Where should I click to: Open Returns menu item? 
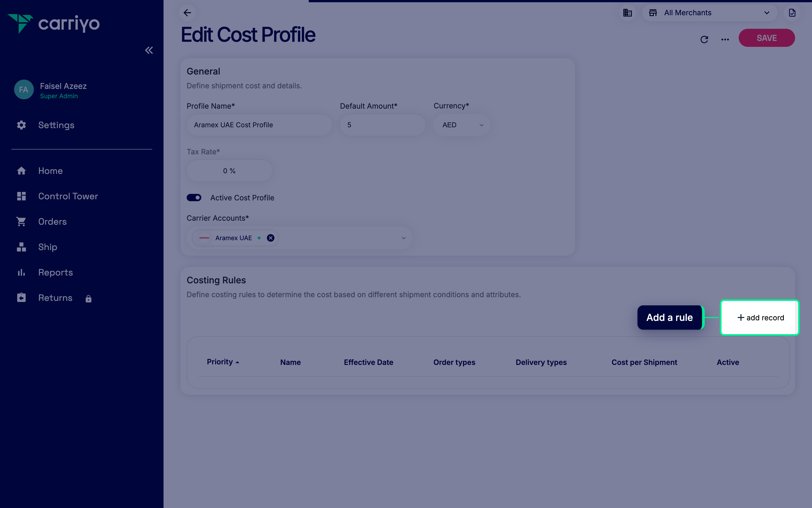55,298
